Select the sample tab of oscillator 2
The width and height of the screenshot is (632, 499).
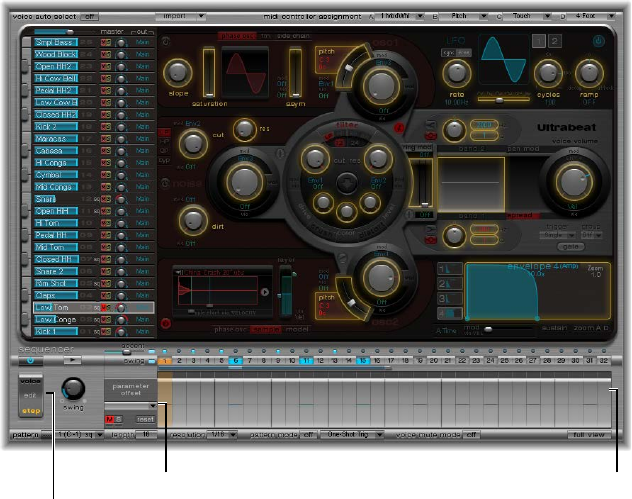click(266, 330)
